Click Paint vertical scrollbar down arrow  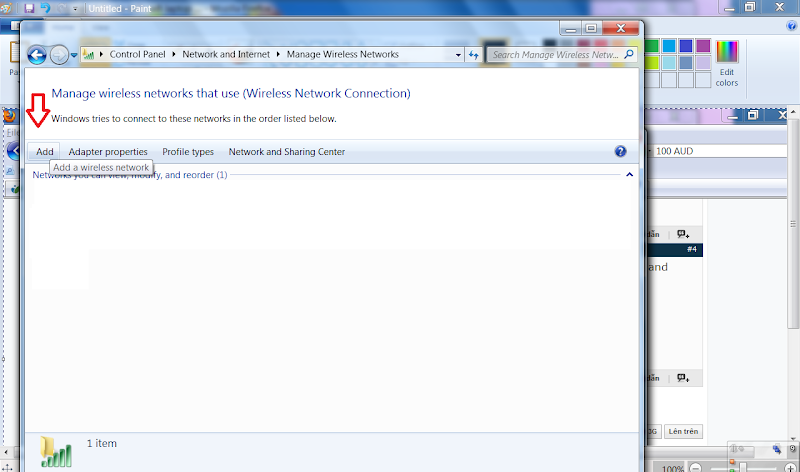(x=793, y=438)
